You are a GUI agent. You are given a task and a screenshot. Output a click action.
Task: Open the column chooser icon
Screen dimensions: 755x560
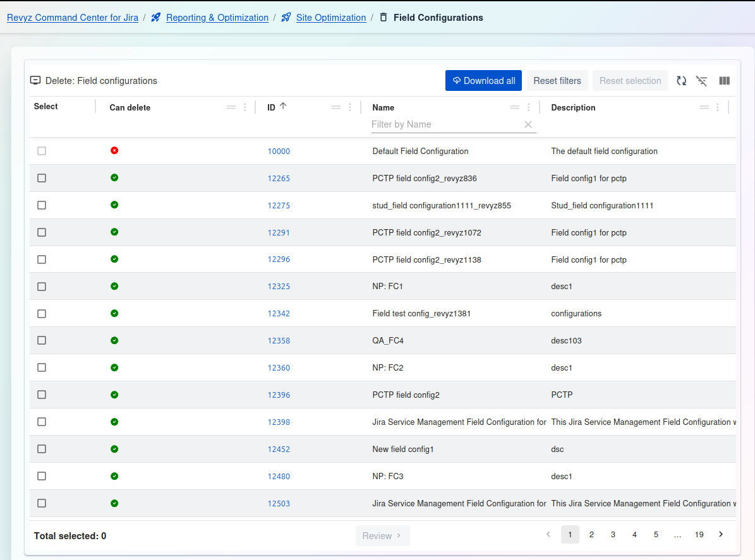click(x=724, y=81)
